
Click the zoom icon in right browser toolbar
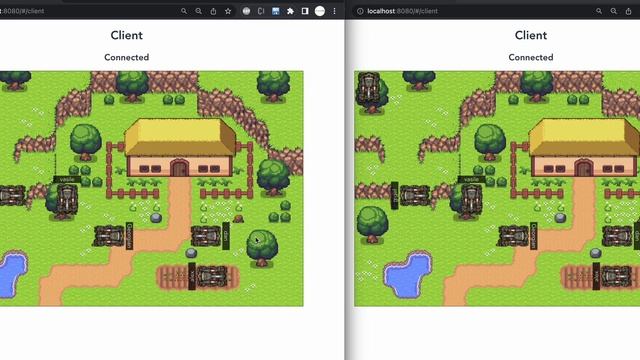click(x=613, y=11)
